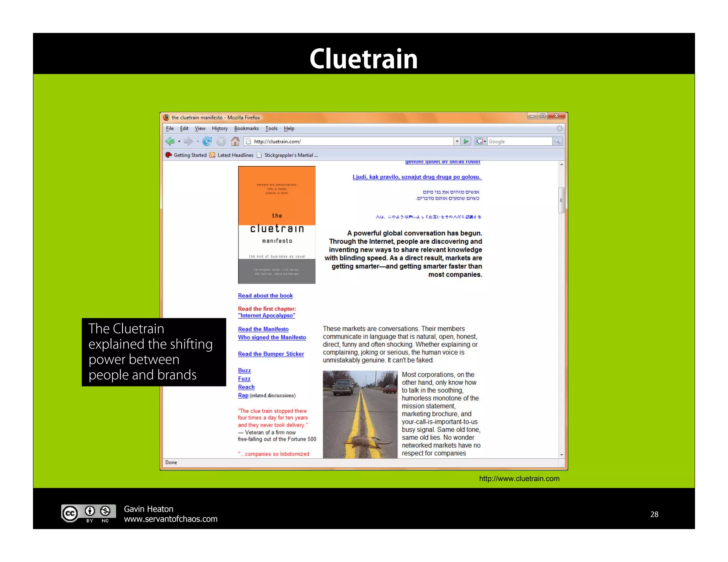Click the green Go arrow button
Viewport: 728px width, 562px height.
pos(466,141)
